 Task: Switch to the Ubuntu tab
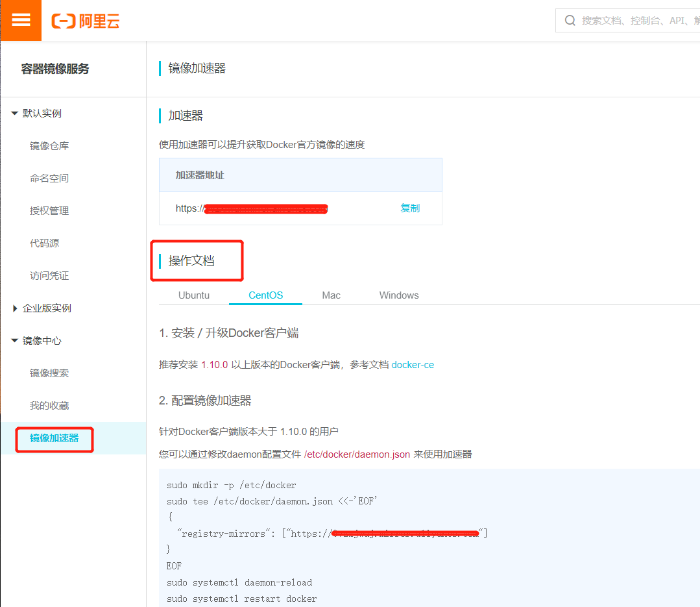[x=194, y=295]
